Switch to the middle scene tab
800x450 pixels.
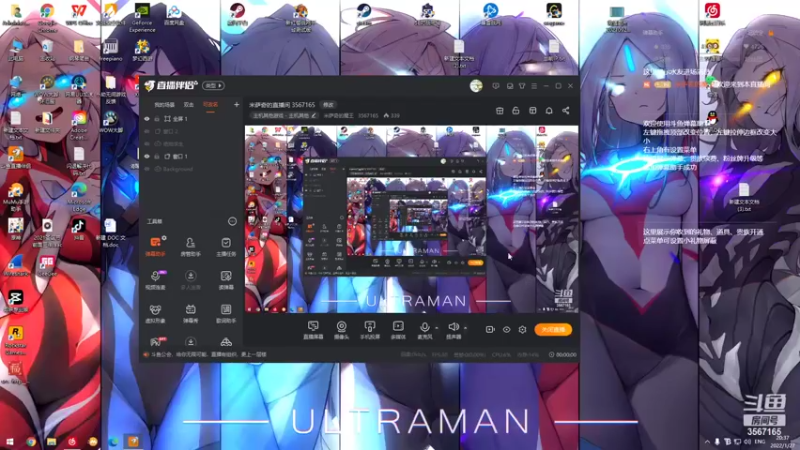[189, 105]
